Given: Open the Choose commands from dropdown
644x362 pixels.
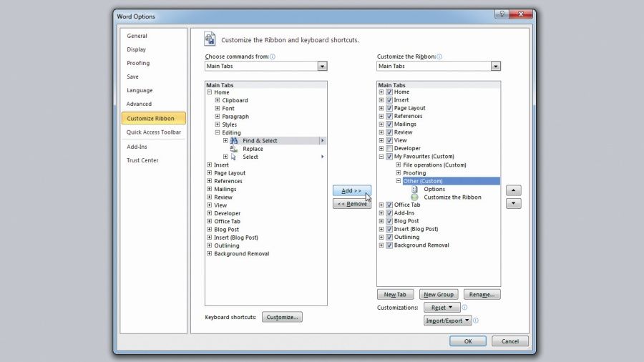Looking at the screenshot, I should (322, 66).
